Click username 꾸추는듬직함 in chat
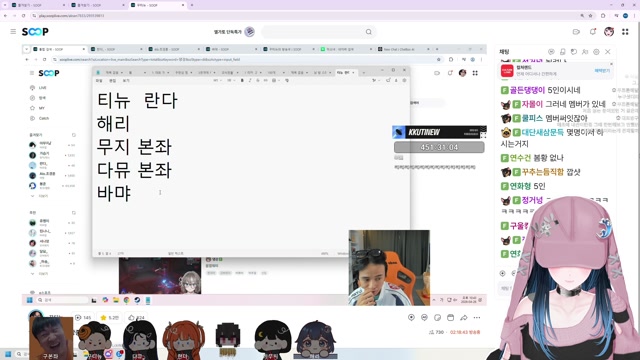 (x=542, y=172)
